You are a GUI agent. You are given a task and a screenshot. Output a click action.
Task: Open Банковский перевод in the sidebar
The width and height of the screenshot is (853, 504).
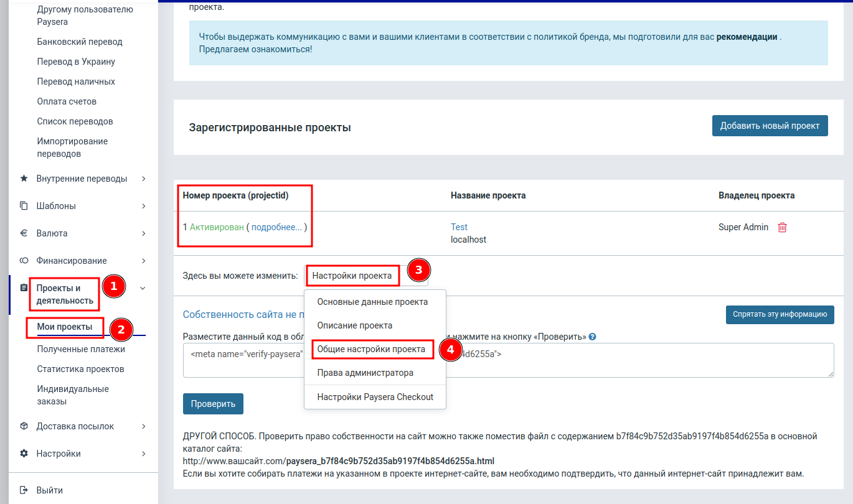click(x=80, y=42)
